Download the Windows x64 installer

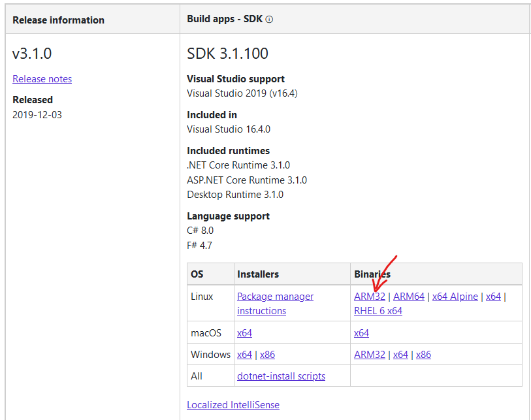tap(244, 355)
